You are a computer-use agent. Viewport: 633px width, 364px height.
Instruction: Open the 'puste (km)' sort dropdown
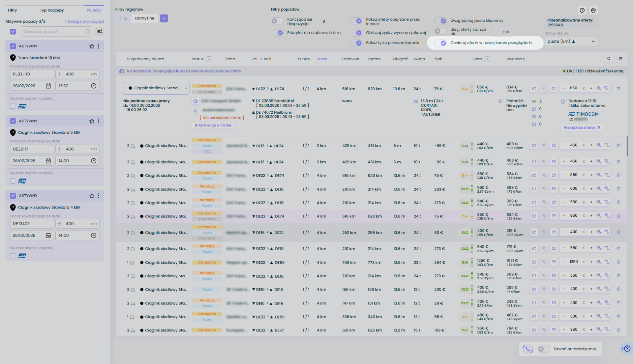(571, 42)
